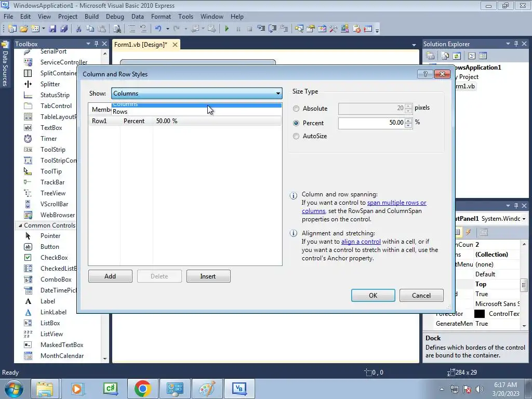
Task: Confirm the dialog with OK
Action: [x=373, y=296]
